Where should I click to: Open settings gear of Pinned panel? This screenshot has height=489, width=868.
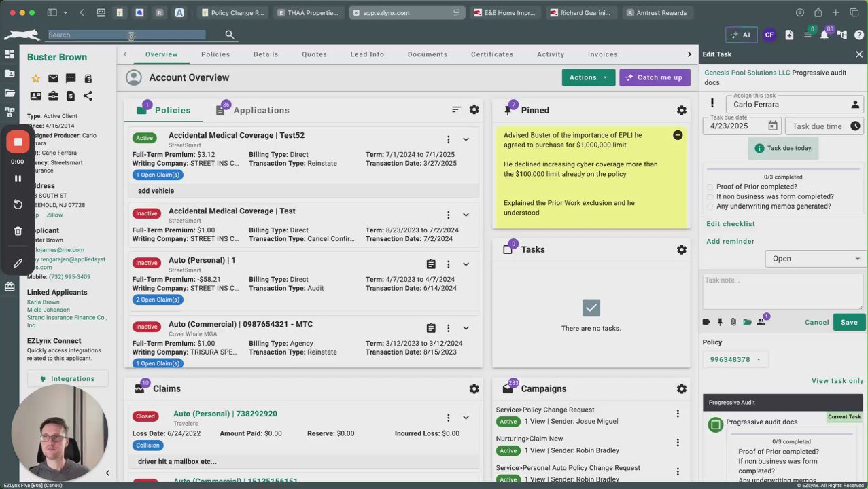coord(682,111)
